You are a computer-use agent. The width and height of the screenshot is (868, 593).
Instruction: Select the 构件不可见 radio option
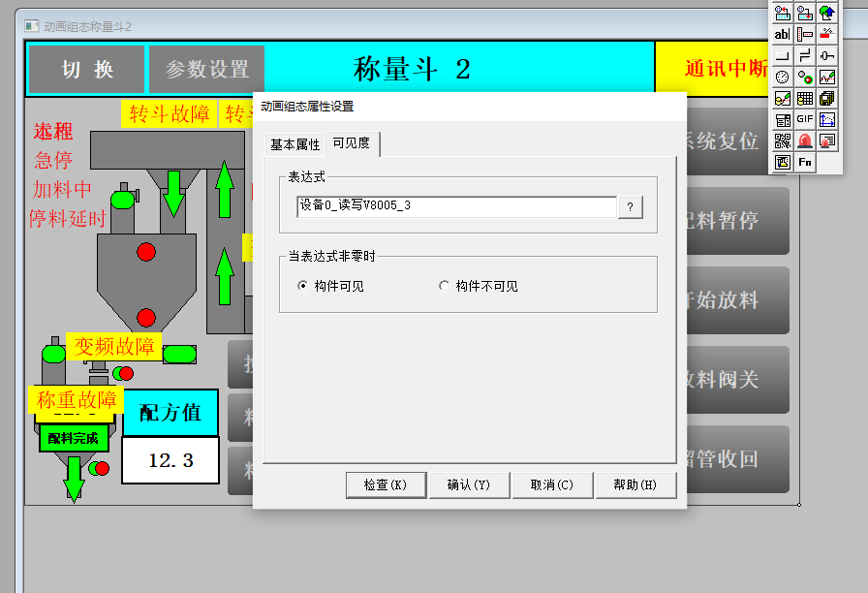coord(445,286)
